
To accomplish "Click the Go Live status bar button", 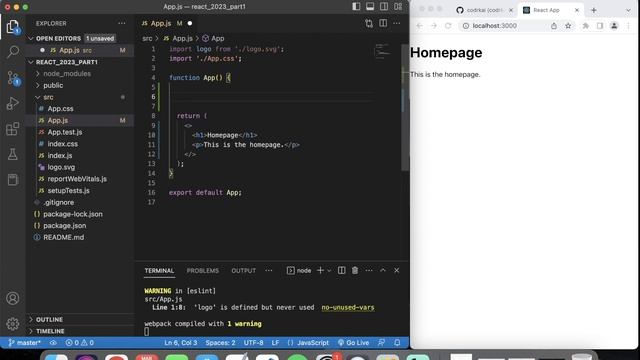I will 353,343.
